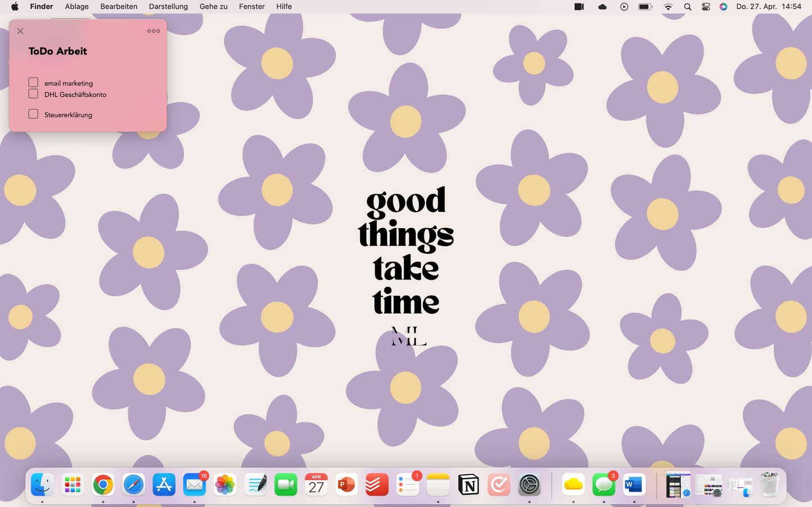Screen dimensions: 812x507
Task: Launch PowerPoint from the Dock
Action: tap(346, 485)
